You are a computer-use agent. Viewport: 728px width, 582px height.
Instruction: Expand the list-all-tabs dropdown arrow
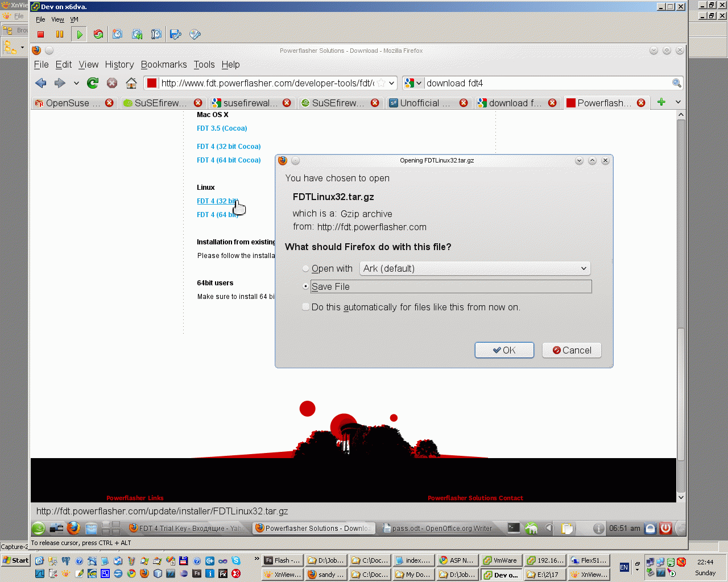(x=678, y=102)
